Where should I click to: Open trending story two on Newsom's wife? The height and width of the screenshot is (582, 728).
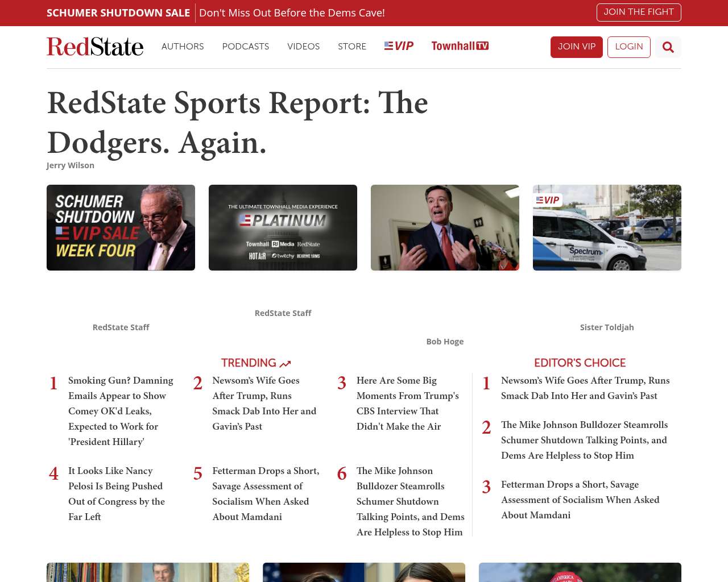tap(264, 404)
